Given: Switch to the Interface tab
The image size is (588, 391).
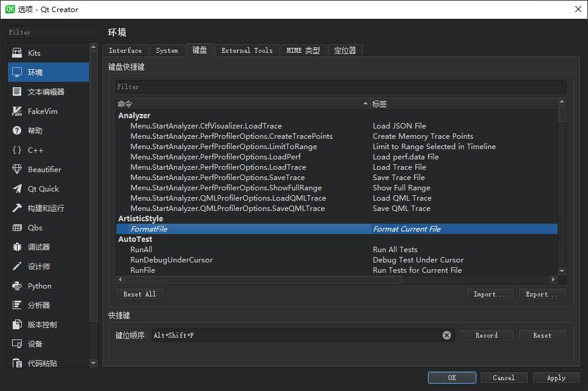Looking at the screenshot, I should click(x=125, y=50).
